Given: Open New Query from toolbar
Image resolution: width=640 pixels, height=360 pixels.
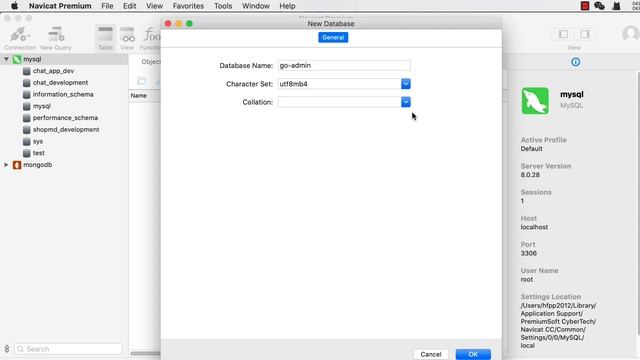Looking at the screenshot, I should 56,34.
